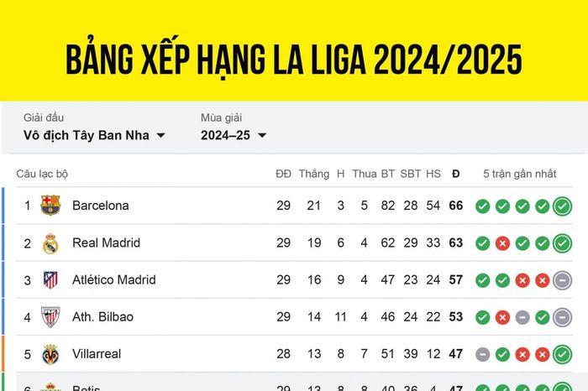The image size is (588, 391).
Task: Click the Atlético Madrid club crest
Action: pos(50,279)
